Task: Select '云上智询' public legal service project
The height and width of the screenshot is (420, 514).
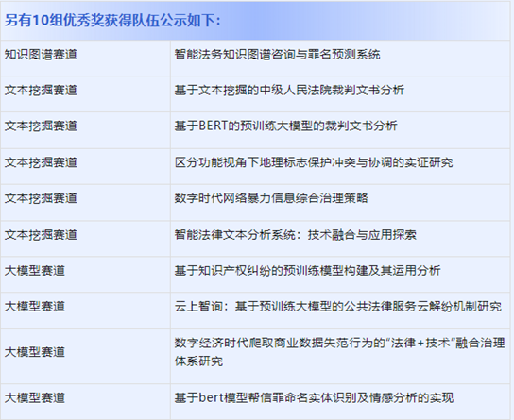Action: 338,307
